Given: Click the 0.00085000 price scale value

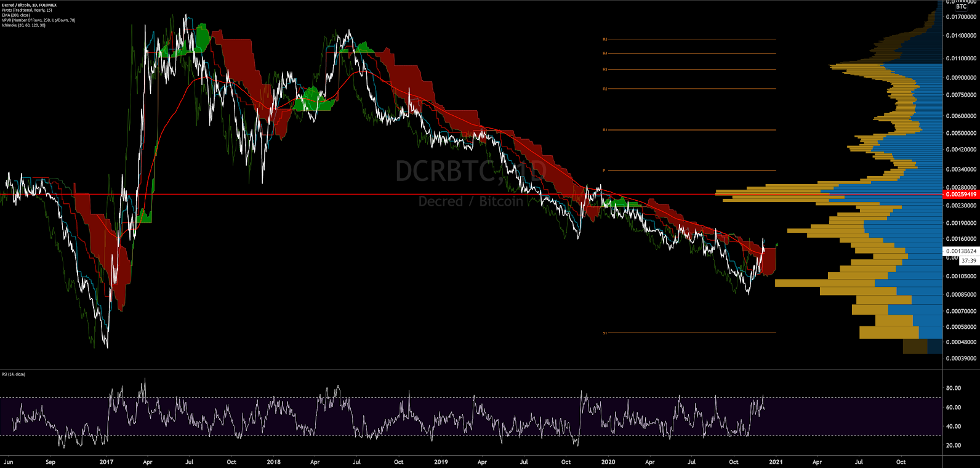Looking at the screenshot, I should tap(961, 294).
